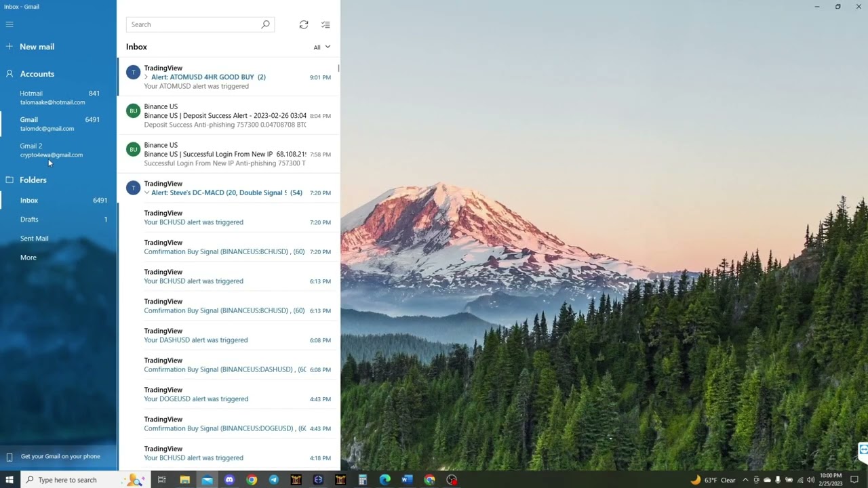The image size is (868, 488).
Task: Click the microphone tray icon
Action: point(778,480)
